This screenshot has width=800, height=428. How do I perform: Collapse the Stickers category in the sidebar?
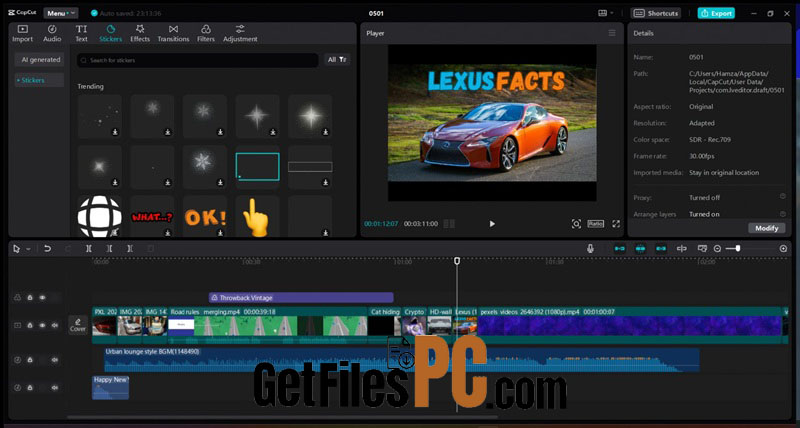[x=39, y=80]
